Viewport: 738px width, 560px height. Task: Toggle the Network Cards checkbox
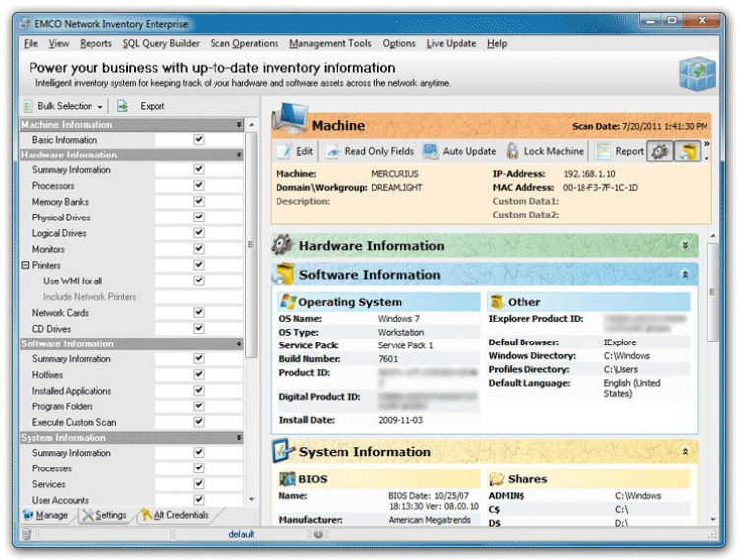tap(199, 312)
